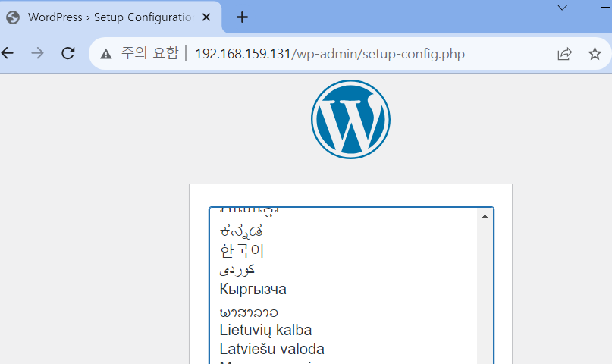Click the language list scrollbar track

(485, 294)
